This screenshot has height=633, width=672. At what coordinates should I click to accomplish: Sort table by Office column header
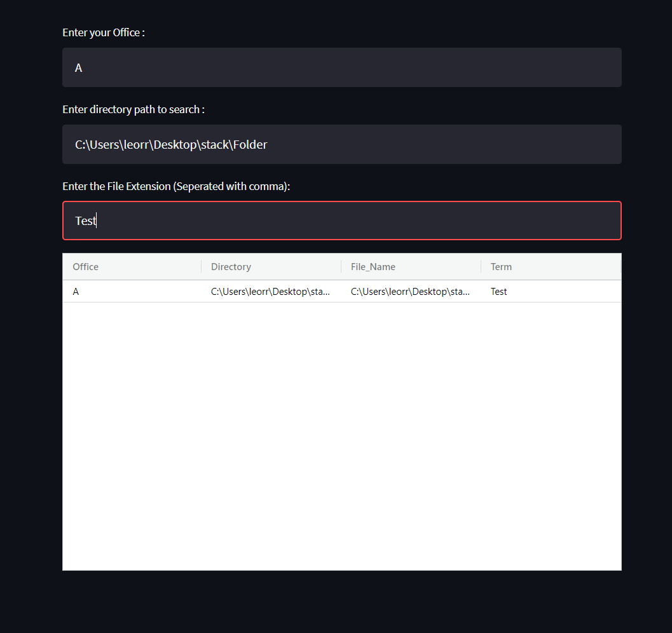coord(132,267)
